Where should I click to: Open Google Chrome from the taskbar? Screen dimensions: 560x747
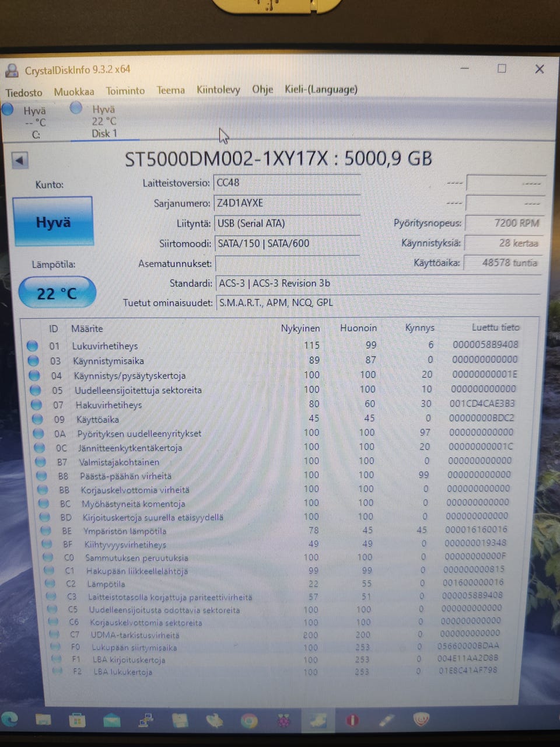click(x=249, y=722)
